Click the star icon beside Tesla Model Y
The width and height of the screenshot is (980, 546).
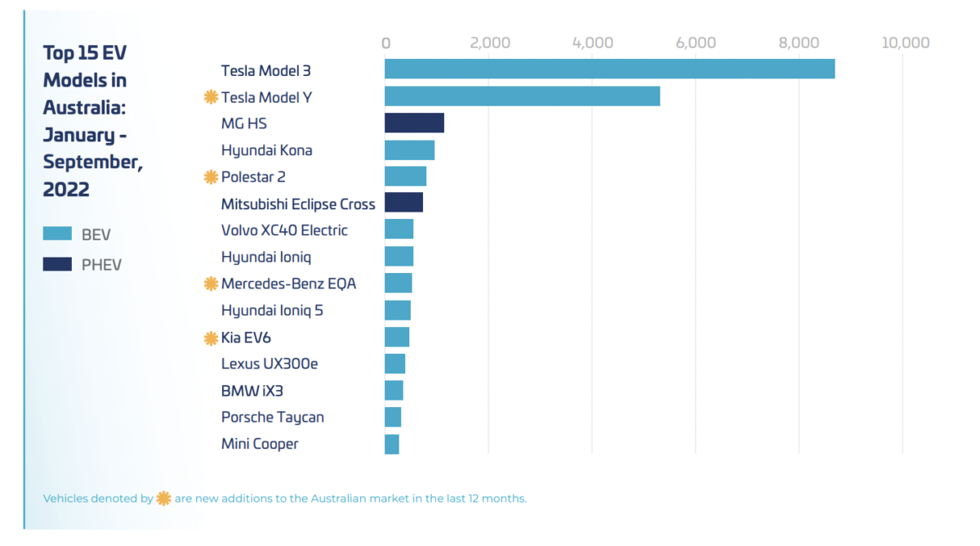click(x=211, y=97)
